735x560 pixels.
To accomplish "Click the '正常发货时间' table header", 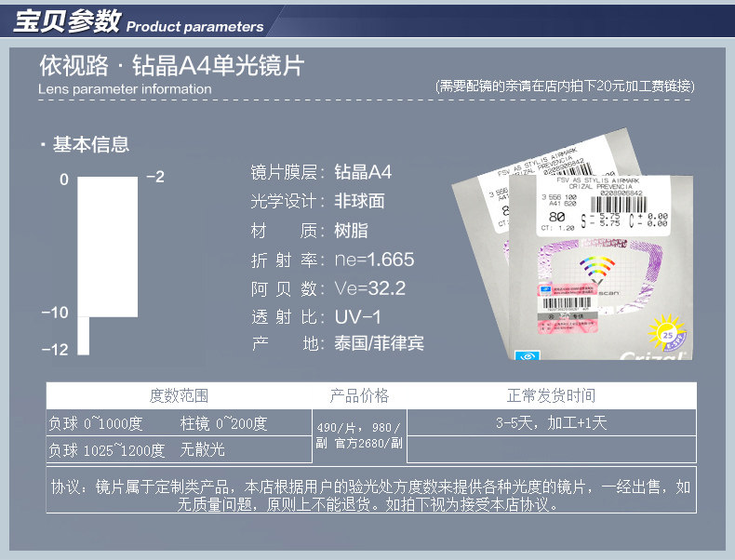I will 551,396.
